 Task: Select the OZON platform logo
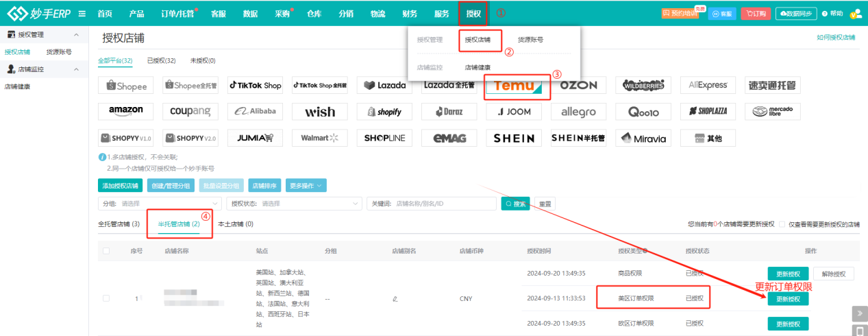click(x=579, y=86)
